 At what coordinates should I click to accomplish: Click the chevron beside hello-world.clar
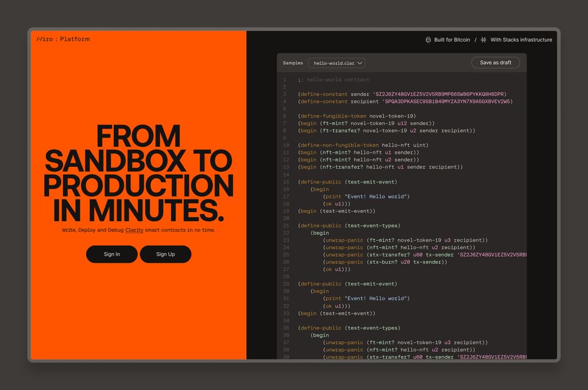click(x=359, y=63)
